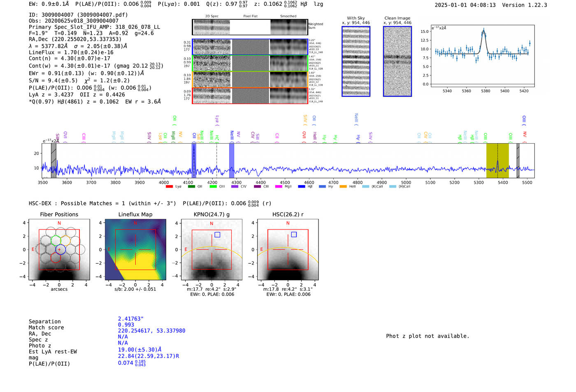The height and width of the screenshot is (392, 576).
Task: Click the Smoothed column header
Action: click(x=288, y=16)
